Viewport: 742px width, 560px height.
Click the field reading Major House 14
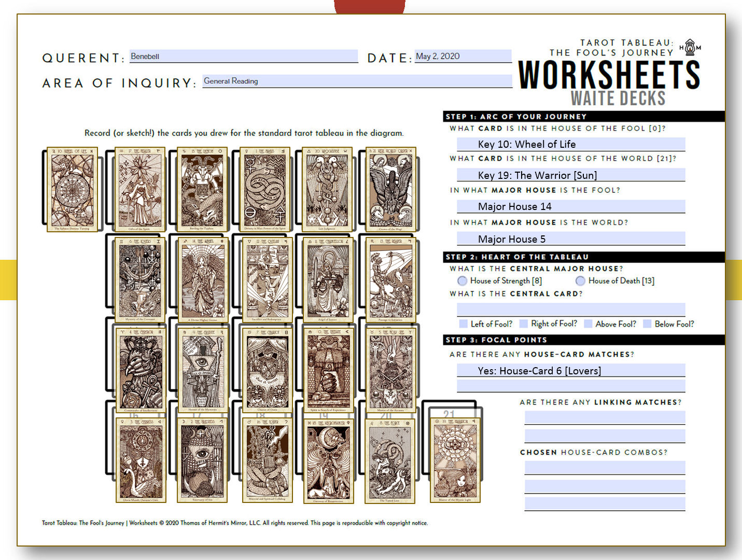tap(570, 206)
